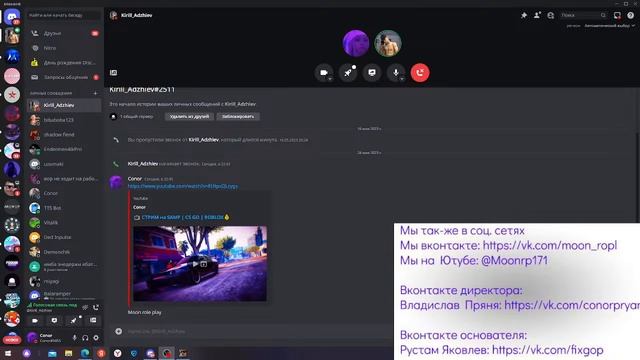This screenshot has width=640, height=360.
Task: Play the embedded YouTube video thumbnail
Action: click(200, 264)
